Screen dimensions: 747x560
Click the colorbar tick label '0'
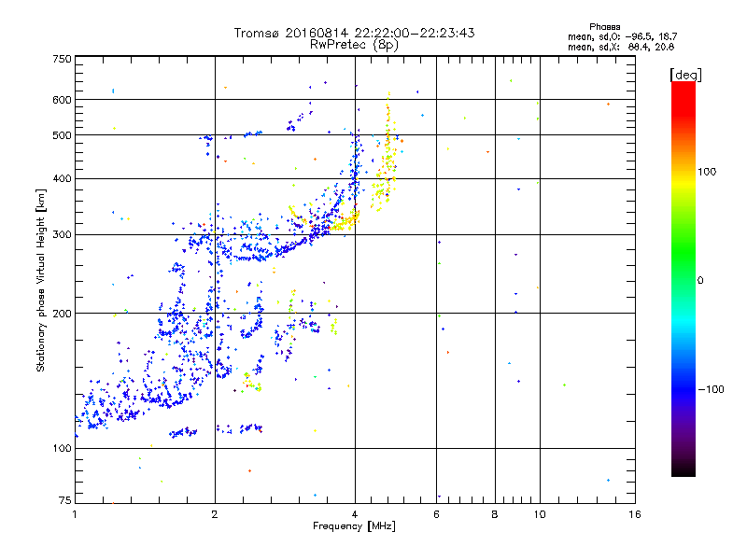click(700, 281)
